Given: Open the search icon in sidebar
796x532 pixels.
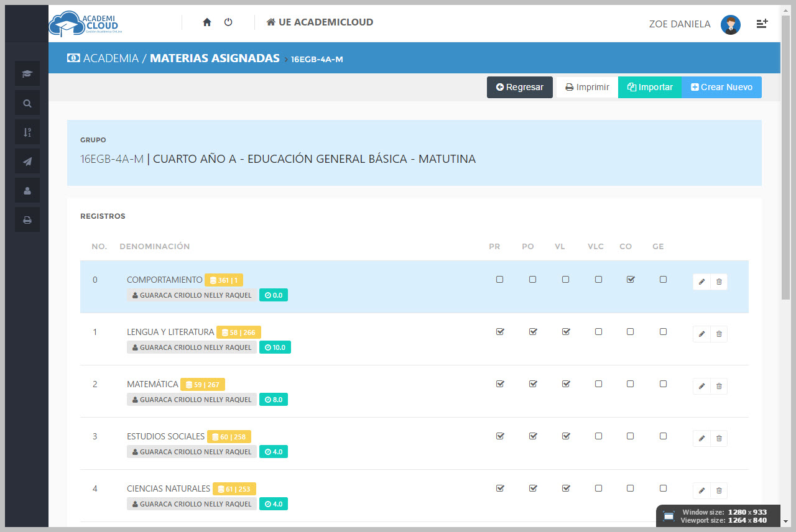Looking at the screenshot, I should [x=27, y=103].
